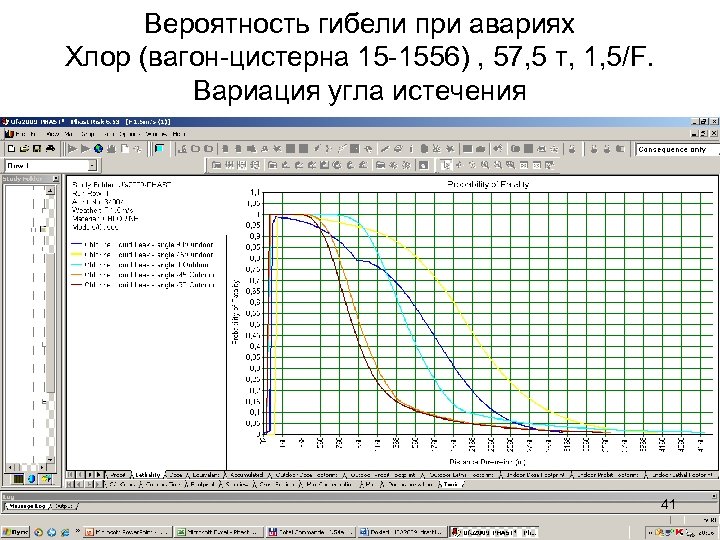Open the File menu

click(x=21, y=134)
